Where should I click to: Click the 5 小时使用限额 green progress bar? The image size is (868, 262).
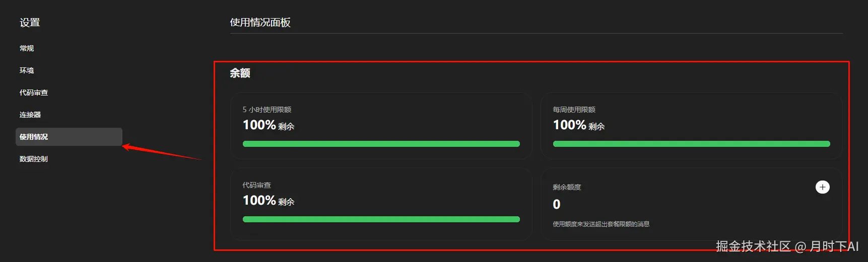(381, 144)
